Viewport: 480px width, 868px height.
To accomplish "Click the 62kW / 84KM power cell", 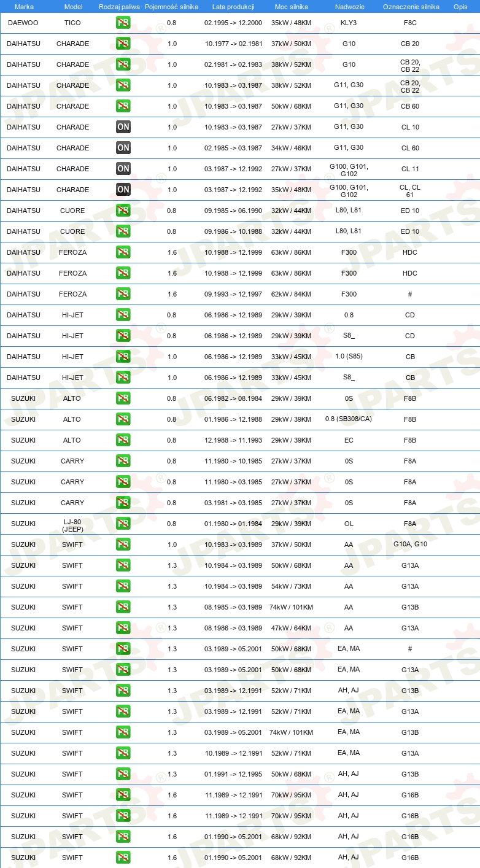I will click(x=292, y=294).
